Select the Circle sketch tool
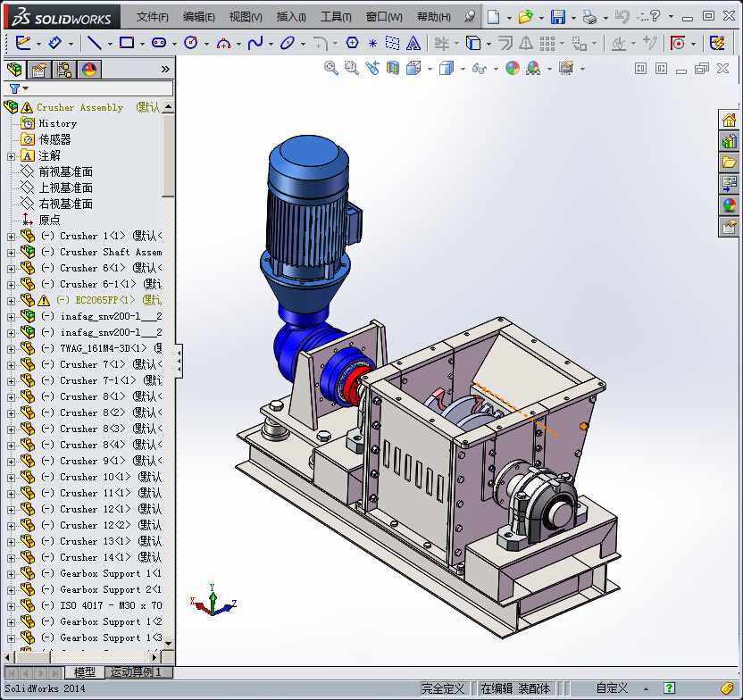The height and width of the screenshot is (700, 743). tap(190, 43)
